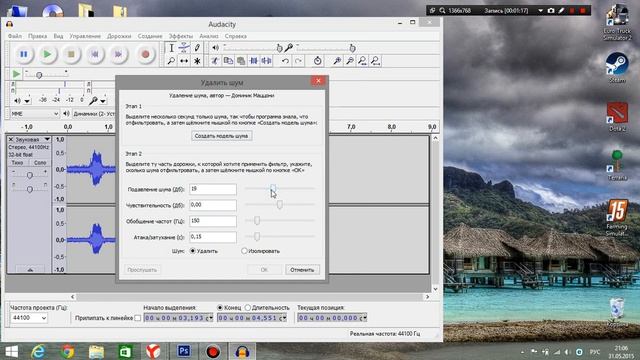This screenshot has height=360, width=640.
Task: Click the Подавление шума slider handle
Action: pos(273,188)
